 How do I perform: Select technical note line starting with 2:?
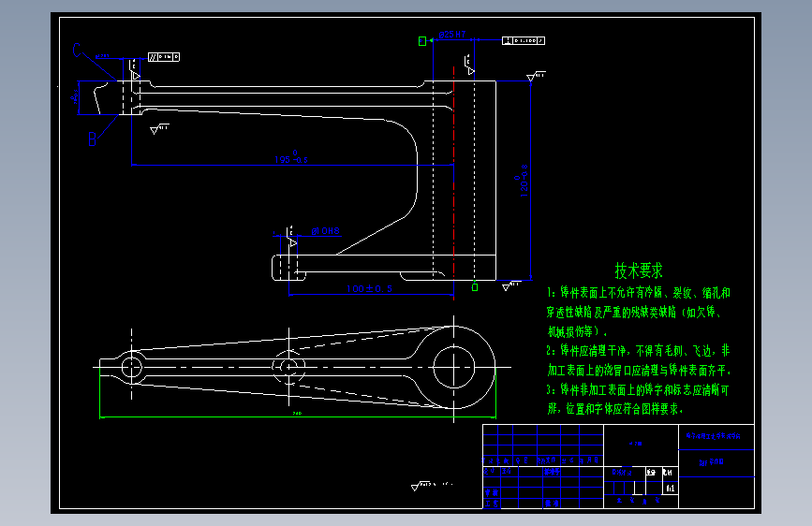[638, 351]
